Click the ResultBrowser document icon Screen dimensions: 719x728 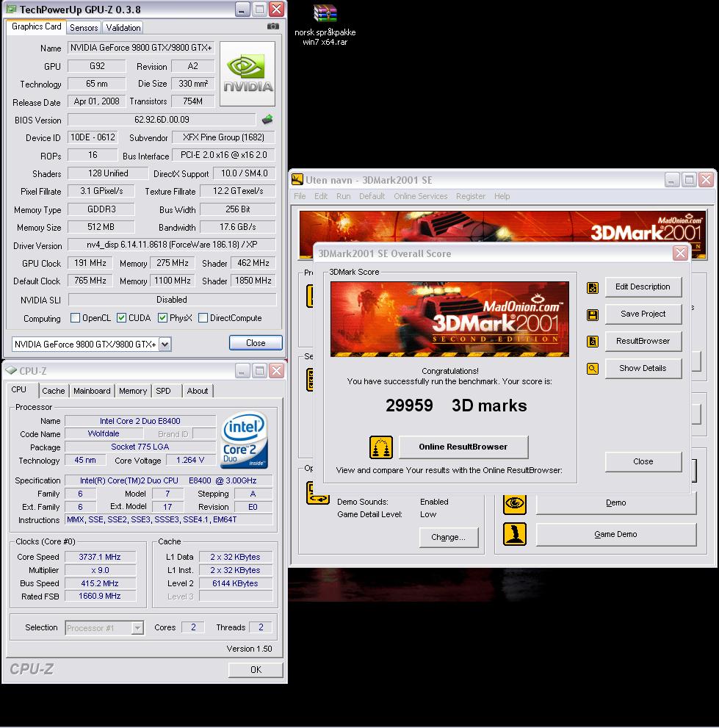tap(593, 342)
